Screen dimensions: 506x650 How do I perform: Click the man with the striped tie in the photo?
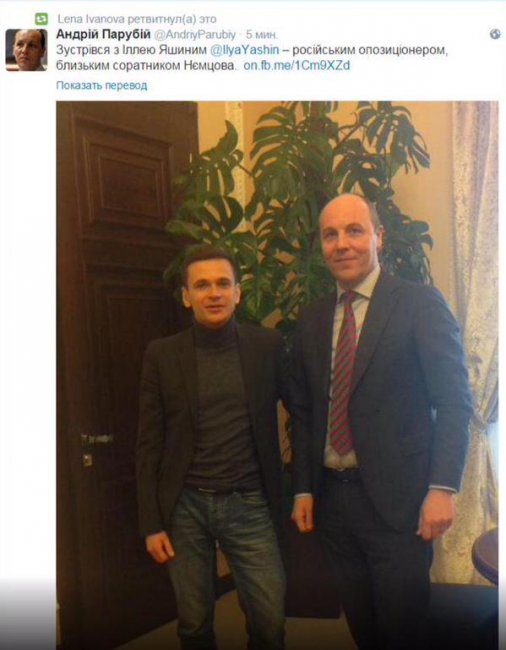pyautogui.click(x=379, y=415)
